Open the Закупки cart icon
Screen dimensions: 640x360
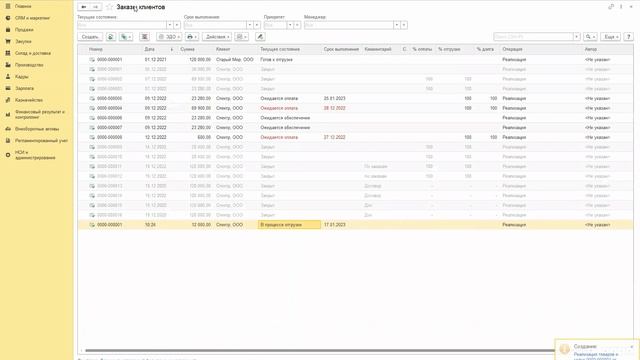(x=7, y=41)
